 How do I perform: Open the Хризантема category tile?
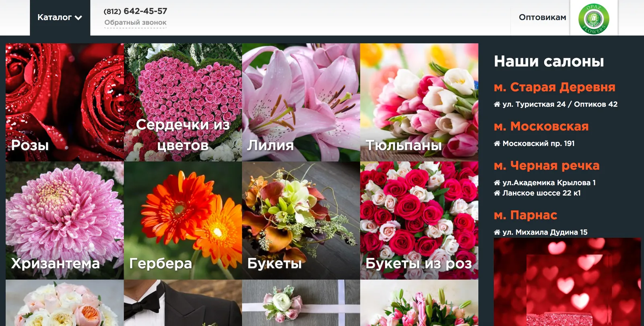click(65, 221)
